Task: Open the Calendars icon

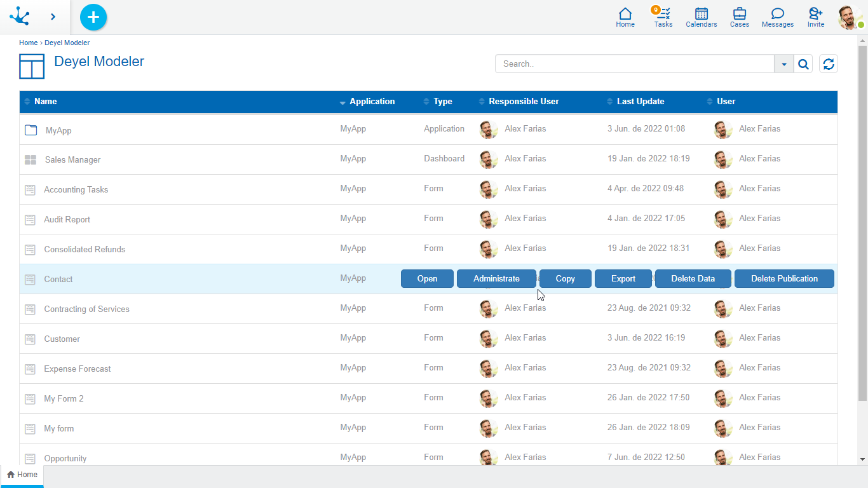Action: pos(702,17)
